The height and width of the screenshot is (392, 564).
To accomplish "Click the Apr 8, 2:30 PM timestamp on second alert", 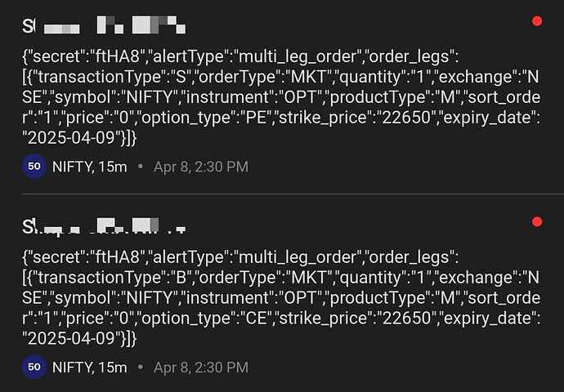I will pyautogui.click(x=201, y=367).
